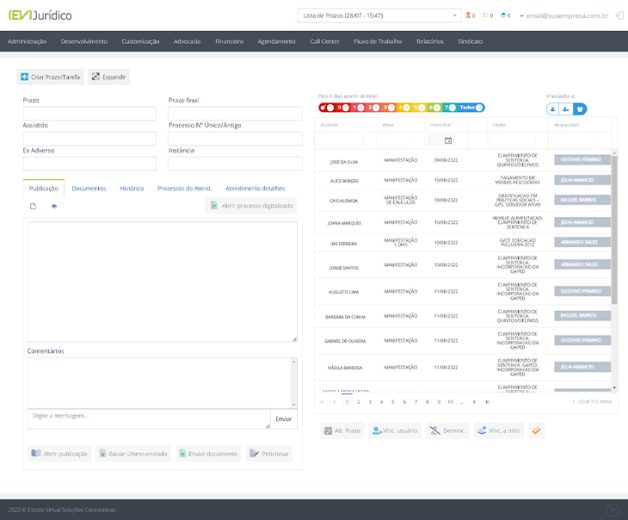Image resolution: width=628 pixels, height=520 pixels.
Task: Click the calendar icon under Prazo final column
Action: [x=448, y=141]
